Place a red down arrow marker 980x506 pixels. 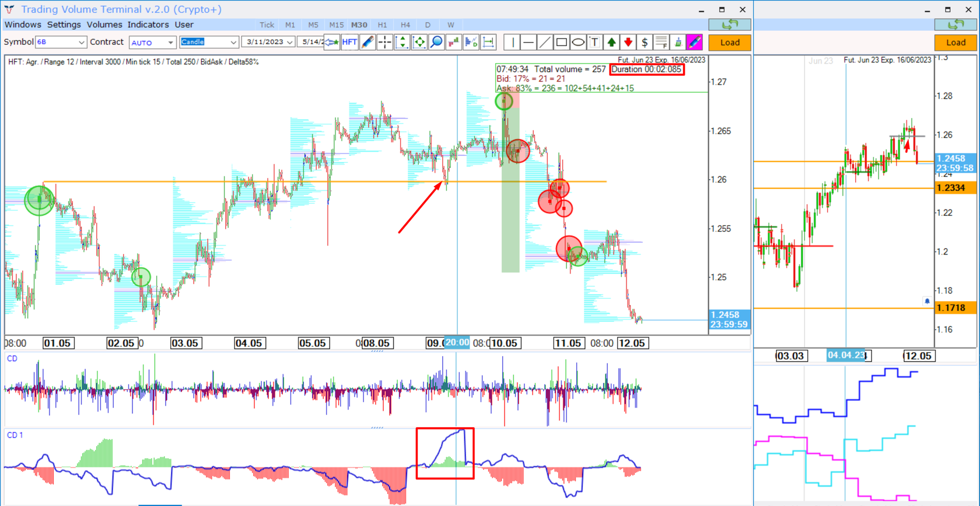pos(628,42)
